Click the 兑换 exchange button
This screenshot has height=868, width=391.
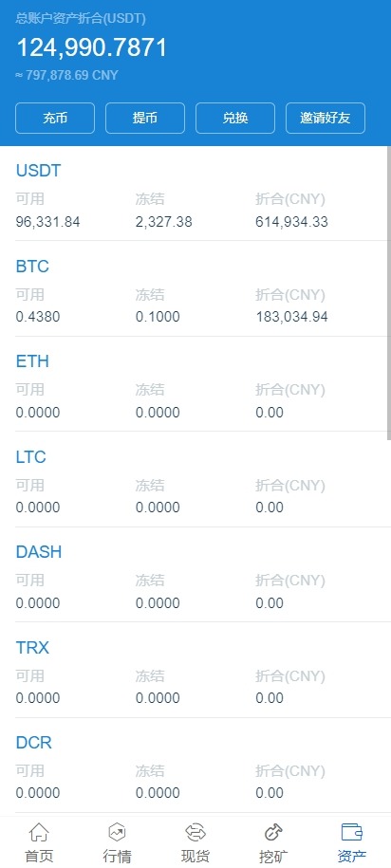click(235, 118)
